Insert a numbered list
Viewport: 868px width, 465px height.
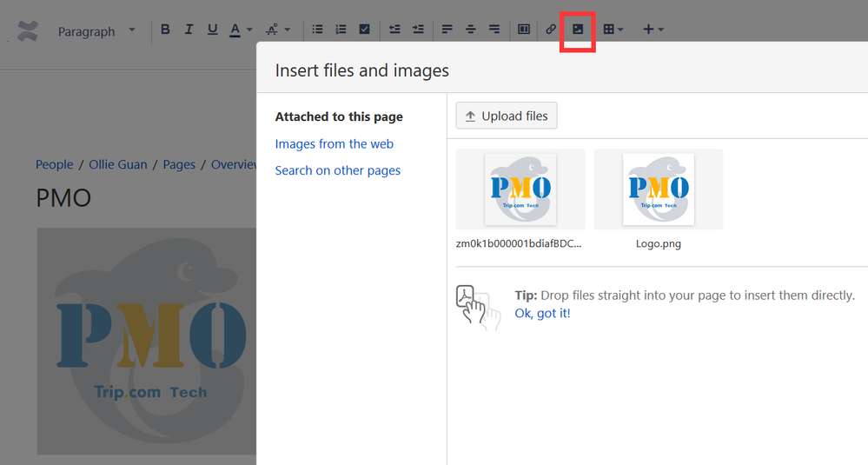click(341, 30)
